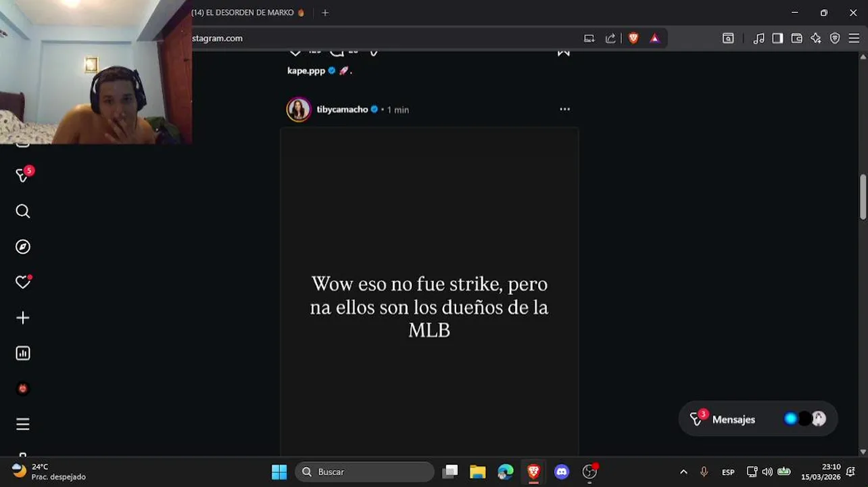Open a new browser tab
Image resolution: width=868 pixels, height=487 pixels.
(x=325, y=12)
